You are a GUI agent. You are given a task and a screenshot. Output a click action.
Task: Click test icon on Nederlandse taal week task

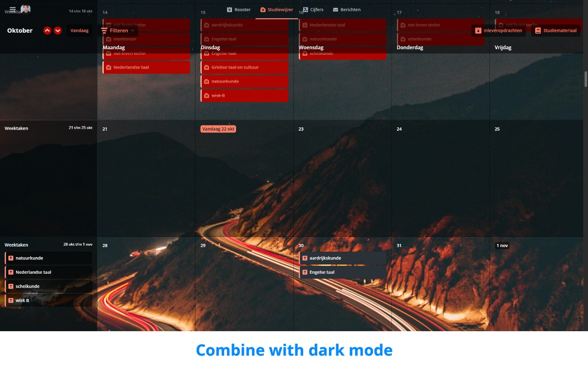(x=11, y=272)
